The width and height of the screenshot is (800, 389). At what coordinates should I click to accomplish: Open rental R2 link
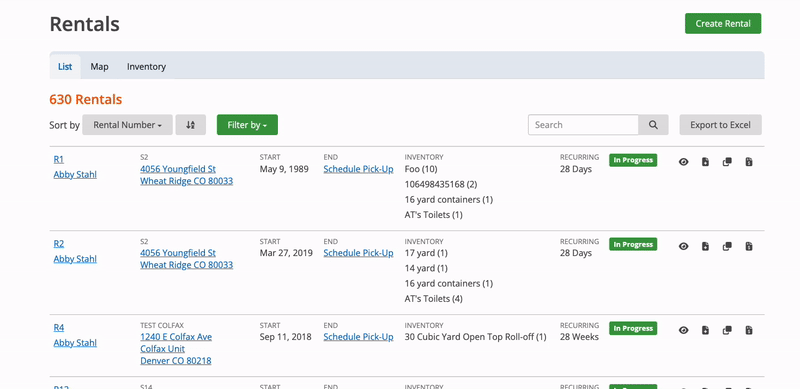coord(59,244)
